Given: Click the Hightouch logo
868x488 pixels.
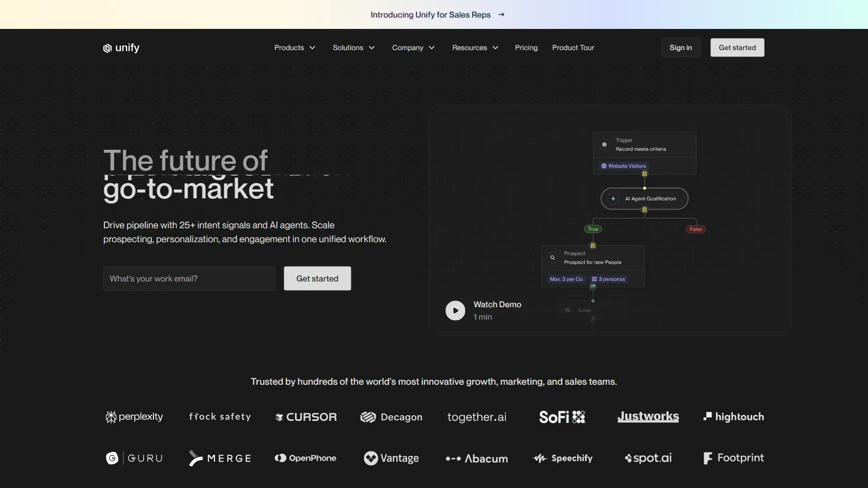Looking at the screenshot, I should (734, 417).
